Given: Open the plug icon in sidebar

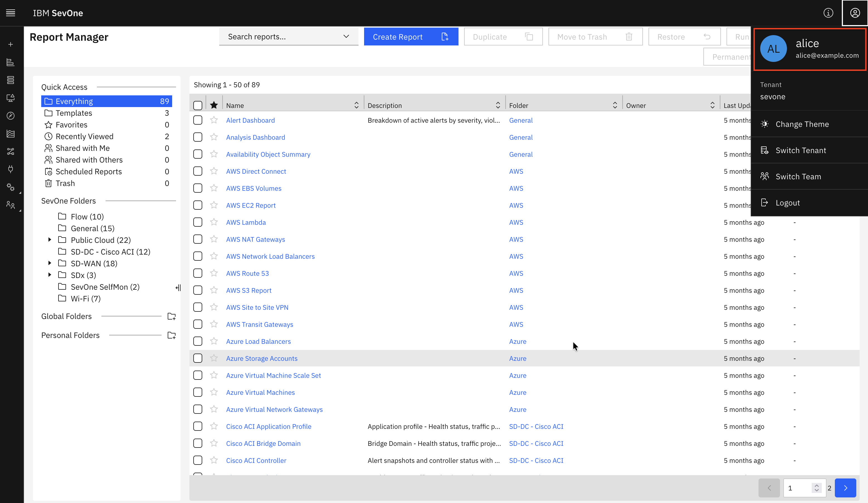Looking at the screenshot, I should tap(11, 169).
